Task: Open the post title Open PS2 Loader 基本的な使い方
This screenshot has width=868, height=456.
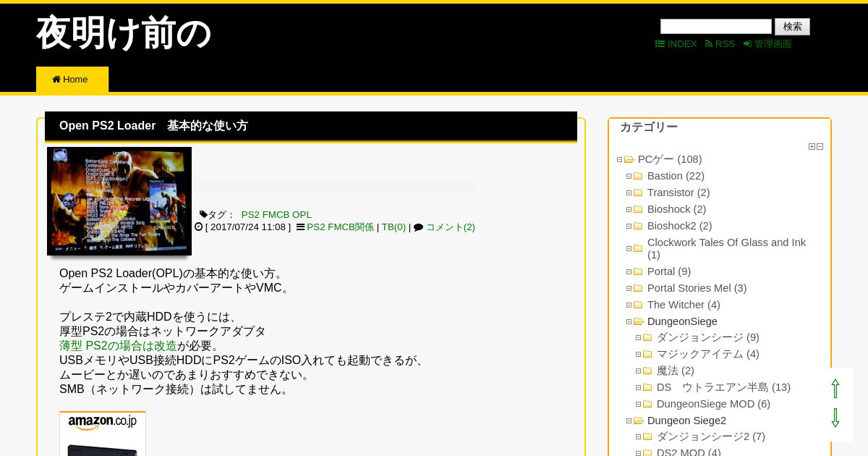Action: click(x=153, y=126)
